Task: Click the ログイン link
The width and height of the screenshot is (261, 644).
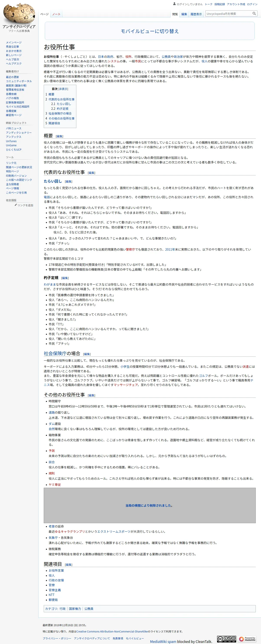Action: click(x=252, y=4)
